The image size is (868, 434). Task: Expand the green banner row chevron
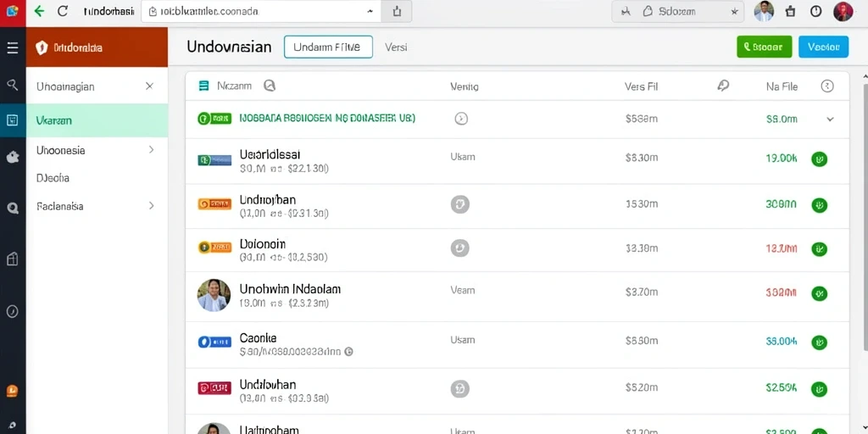point(830,119)
